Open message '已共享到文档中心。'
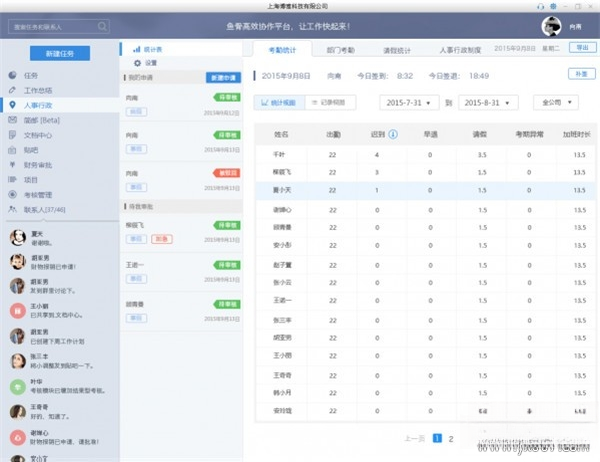 tap(57, 315)
